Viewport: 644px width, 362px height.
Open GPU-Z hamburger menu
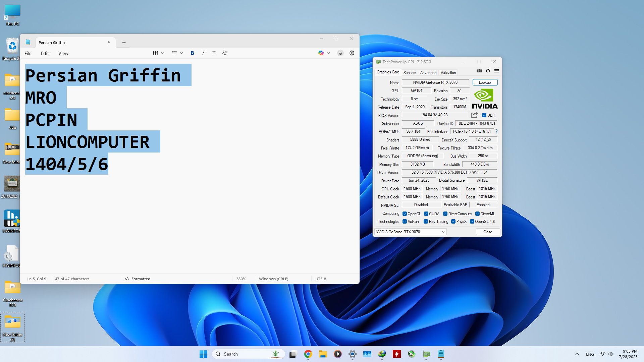click(497, 71)
